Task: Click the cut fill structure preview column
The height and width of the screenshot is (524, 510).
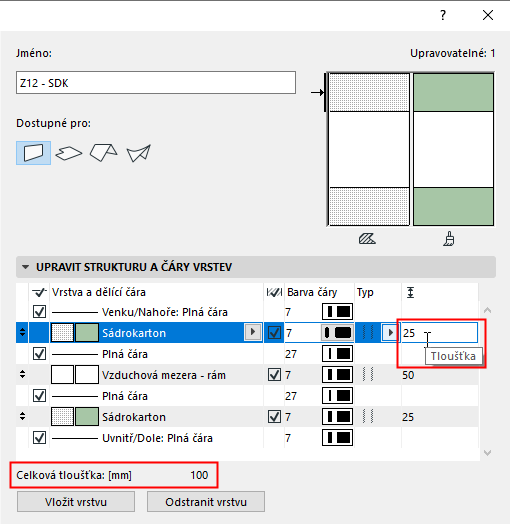Action: pyautogui.click(x=369, y=149)
